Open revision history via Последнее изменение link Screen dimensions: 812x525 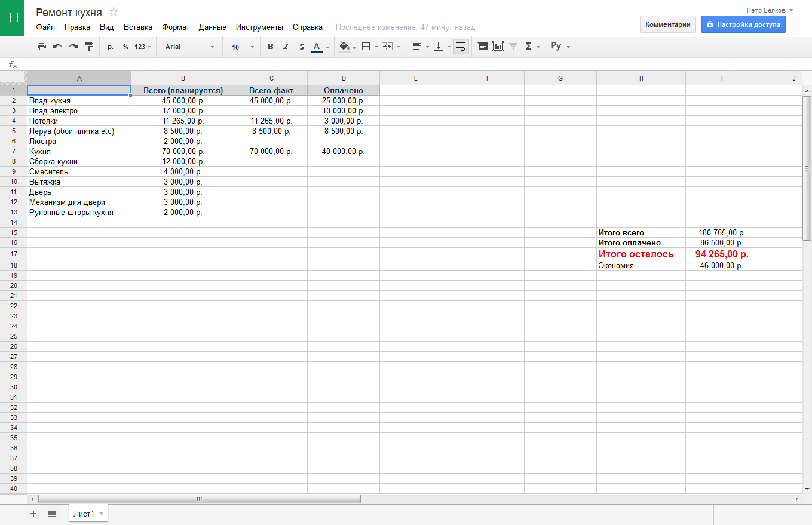pos(405,27)
